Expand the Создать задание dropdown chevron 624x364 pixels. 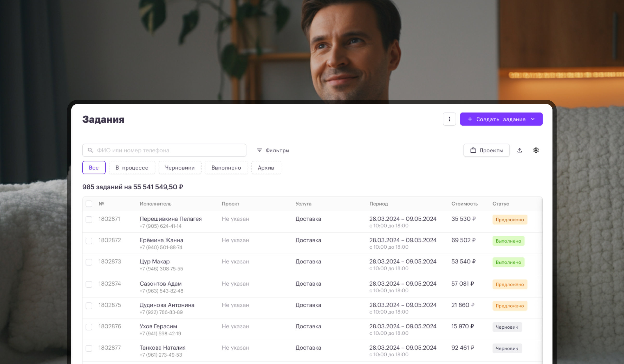pyautogui.click(x=533, y=119)
